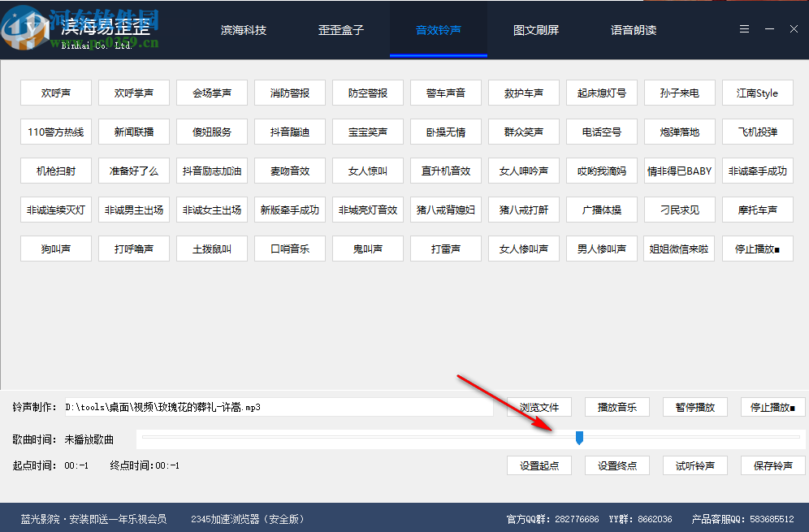
Task: Play the 江南Style sound effect
Action: click(x=757, y=93)
